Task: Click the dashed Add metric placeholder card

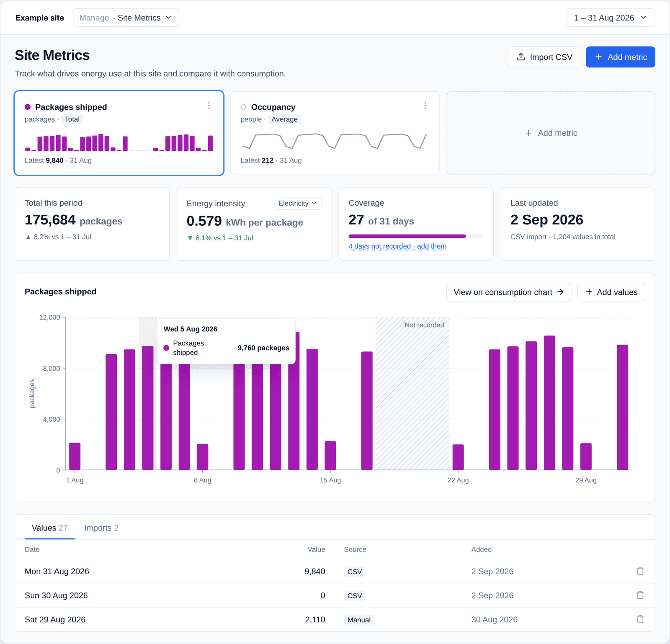Action: coord(551,133)
